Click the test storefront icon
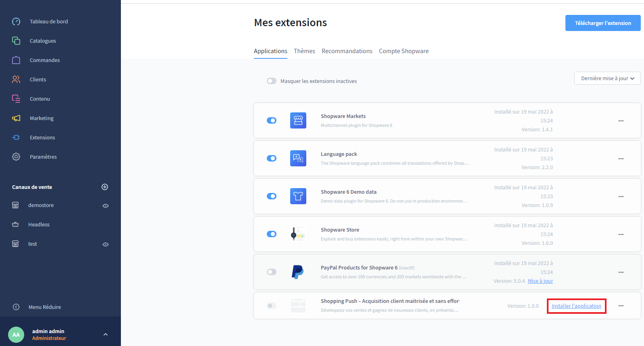The width and height of the screenshot is (644, 346). pyautogui.click(x=15, y=244)
